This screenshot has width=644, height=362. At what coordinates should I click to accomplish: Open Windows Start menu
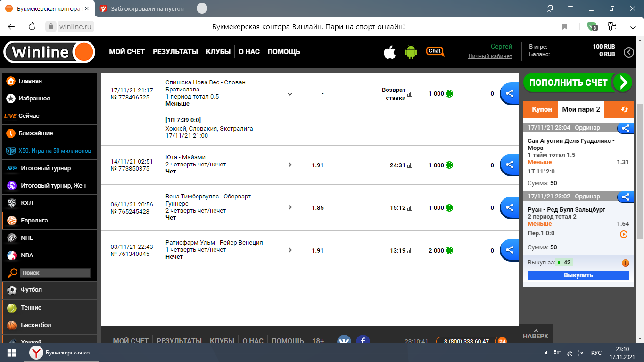[11, 353]
